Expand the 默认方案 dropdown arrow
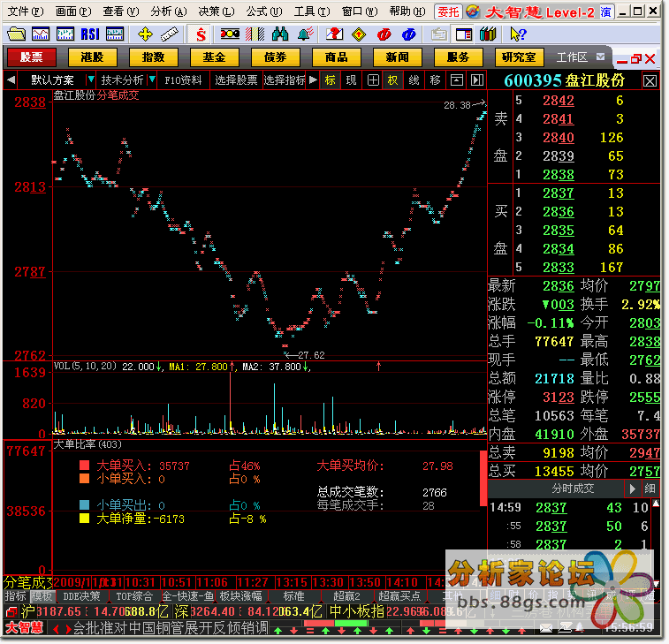The height and width of the screenshot is (644, 669). tap(90, 80)
